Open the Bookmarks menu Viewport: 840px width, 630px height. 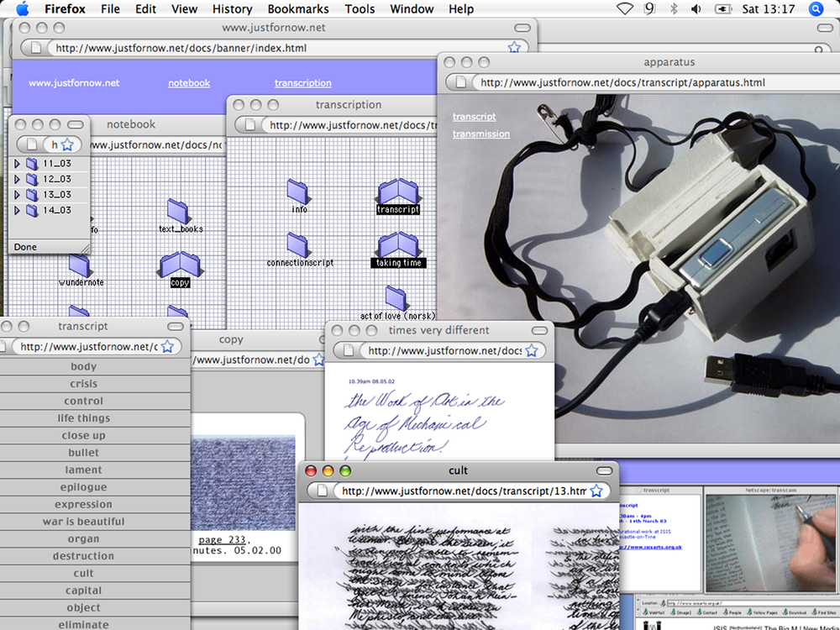(x=298, y=9)
